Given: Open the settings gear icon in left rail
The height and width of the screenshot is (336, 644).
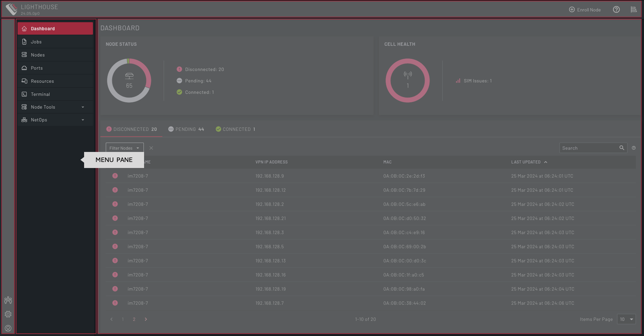Looking at the screenshot, I should 8,314.
